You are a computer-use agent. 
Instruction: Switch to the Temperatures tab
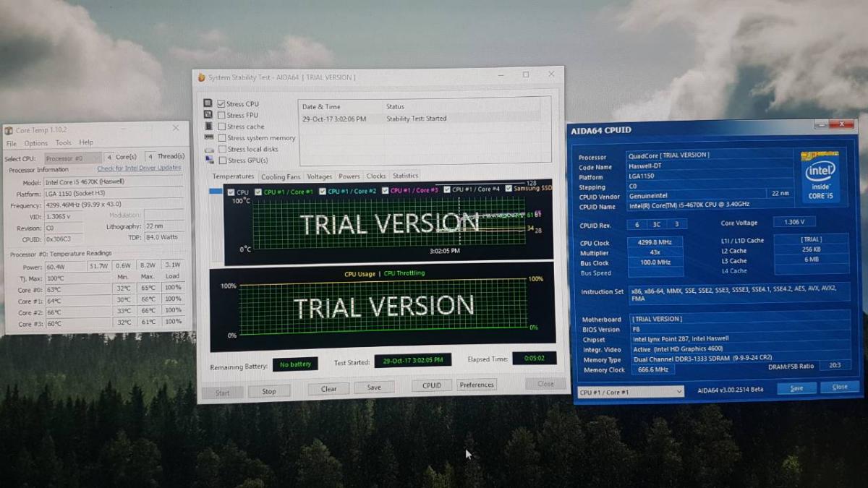(x=233, y=176)
